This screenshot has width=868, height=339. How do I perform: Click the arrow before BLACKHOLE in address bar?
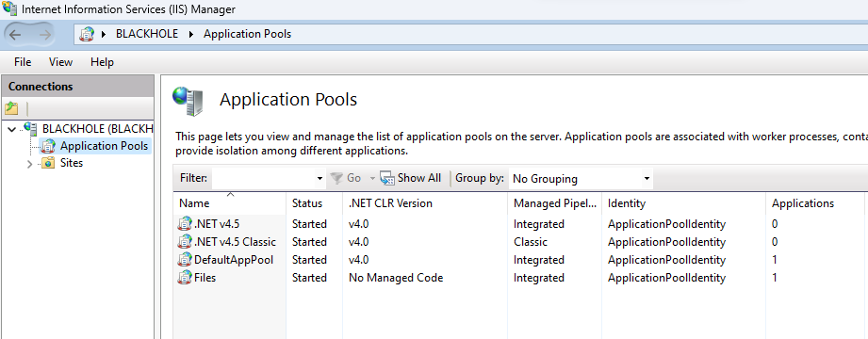104,34
